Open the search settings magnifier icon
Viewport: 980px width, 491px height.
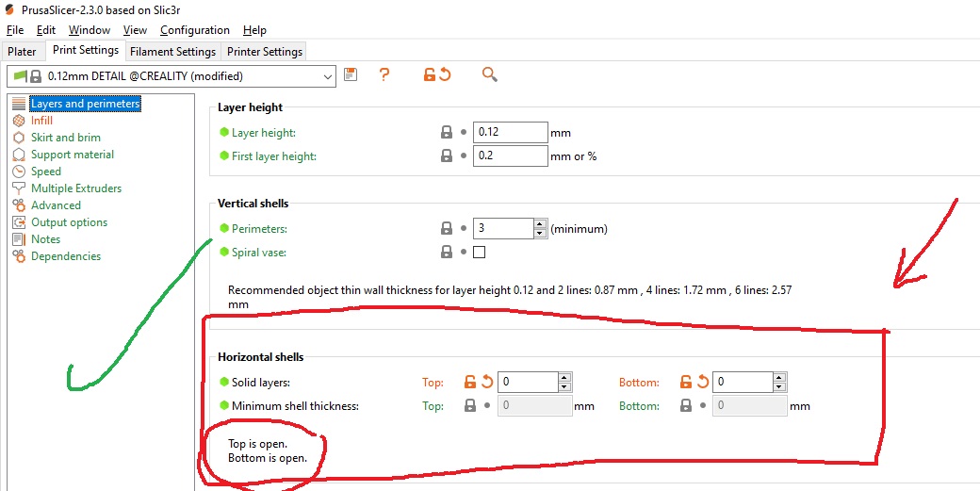coord(489,75)
